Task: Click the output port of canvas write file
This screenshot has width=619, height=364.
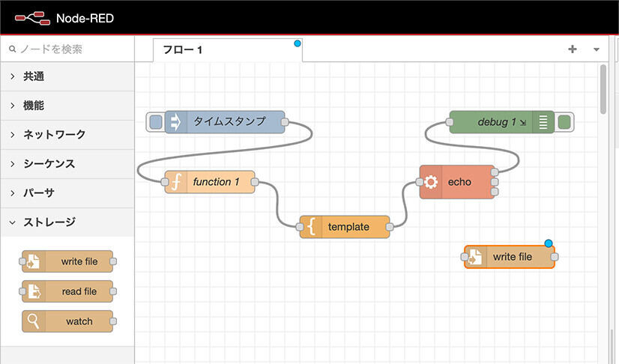Action: 555,257
